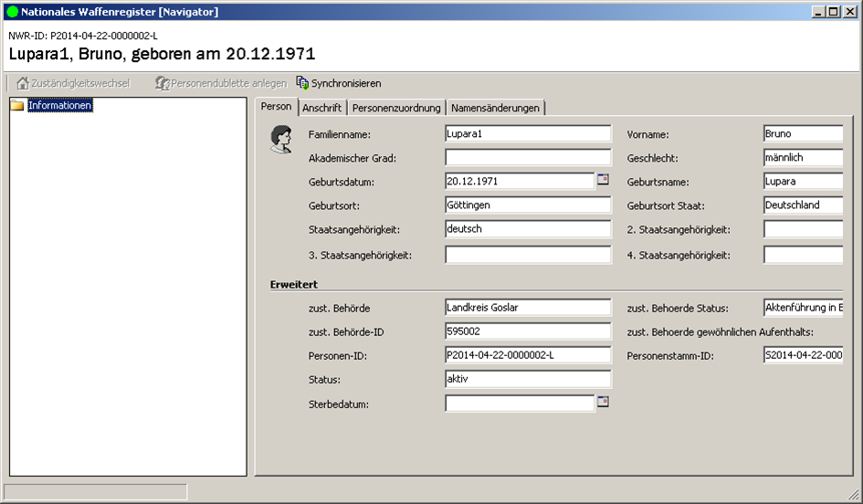Click the Geburtsort field with Göttingen
The image size is (863, 504).
click(527, 205)
